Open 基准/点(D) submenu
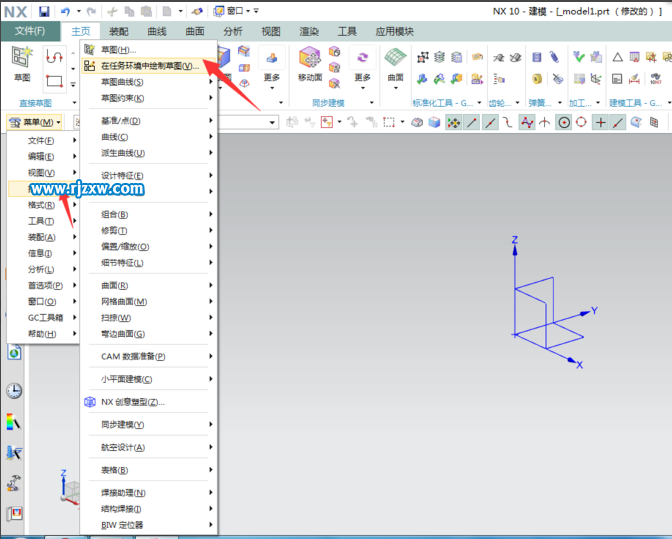 click(x=148, y=121)
